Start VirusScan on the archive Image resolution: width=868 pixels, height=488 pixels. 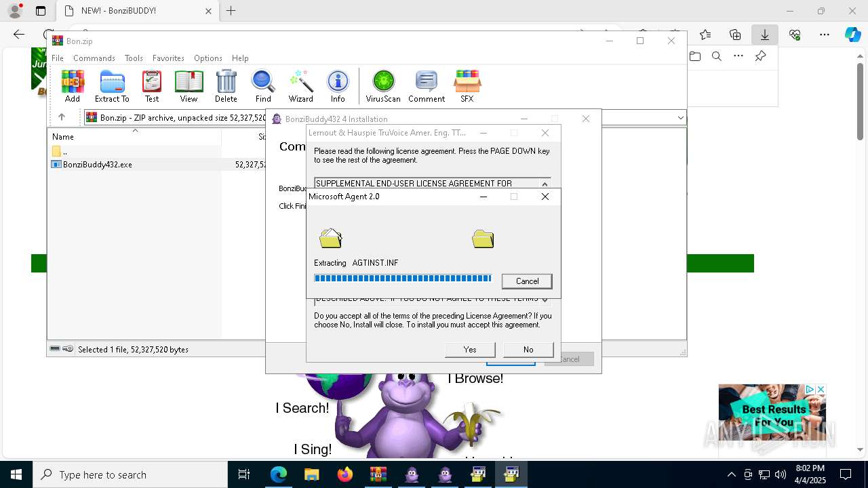tap(383, 86)
